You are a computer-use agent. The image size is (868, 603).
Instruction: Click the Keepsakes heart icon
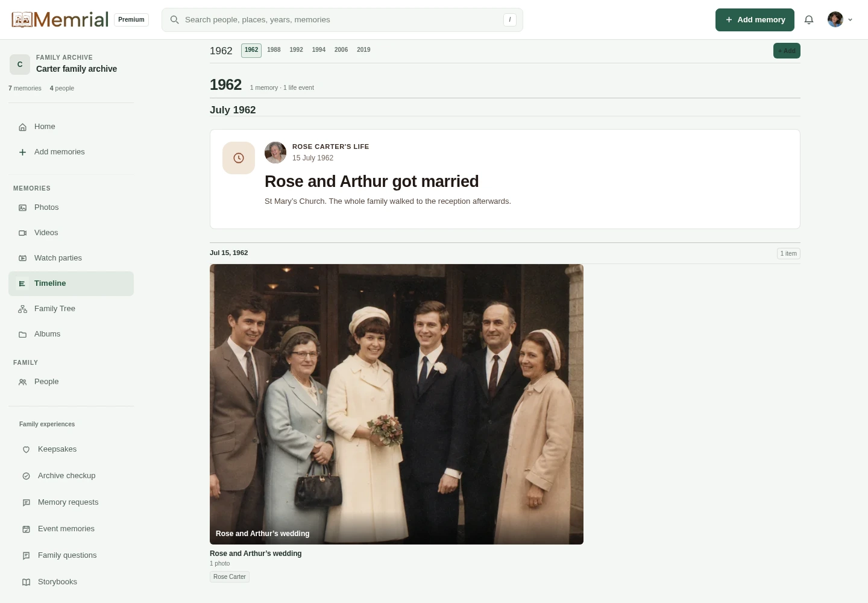[26, 449]
